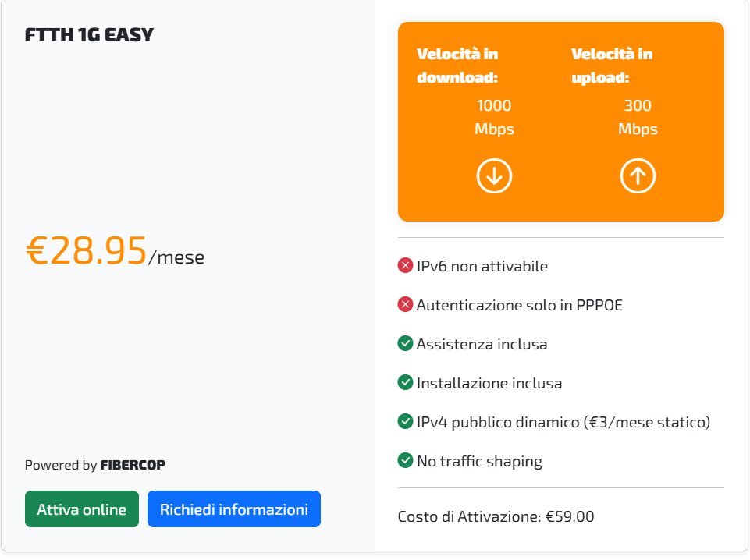Click the IPv6 non attivabile label
This screenshot has height=560, width=750.
point(482,266)
